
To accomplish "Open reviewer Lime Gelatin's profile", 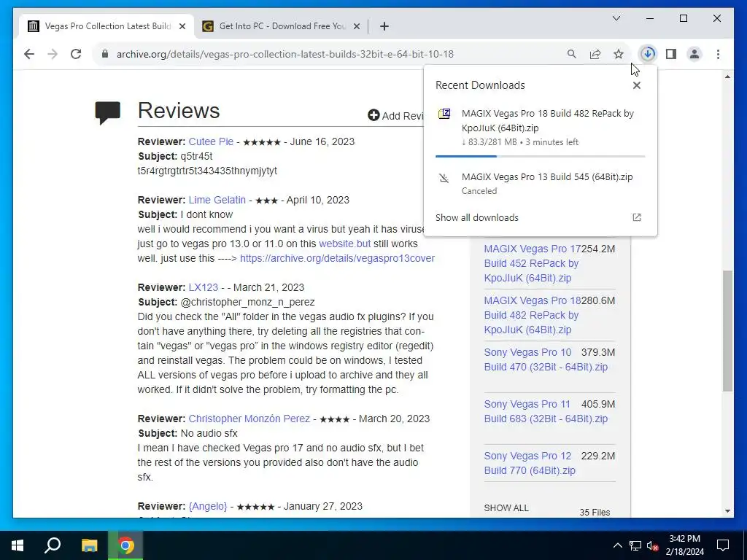I will (217, 200).
